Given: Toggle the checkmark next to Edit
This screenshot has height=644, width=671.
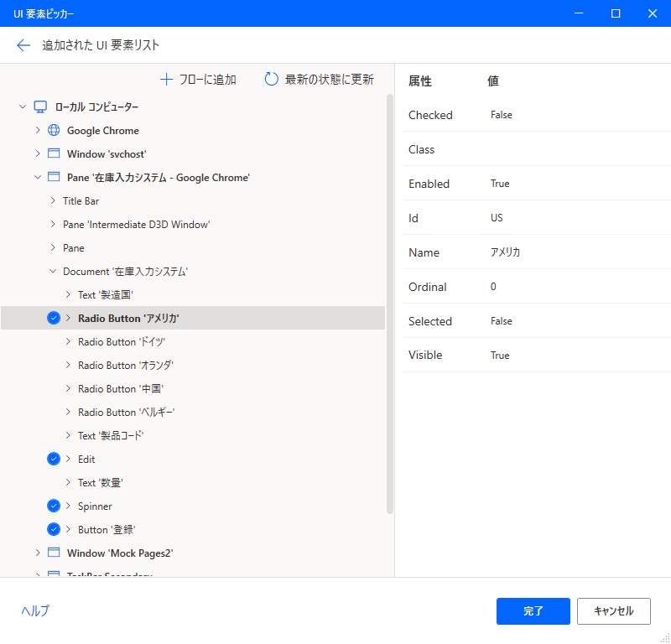Looking at the screenshot, I should point(54,459).
